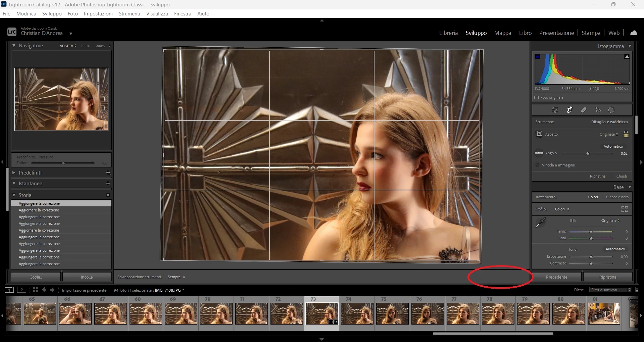Screen dimensions: 644x342
Task: Open the BB Originale dropdown
Action: click(610, 221)
